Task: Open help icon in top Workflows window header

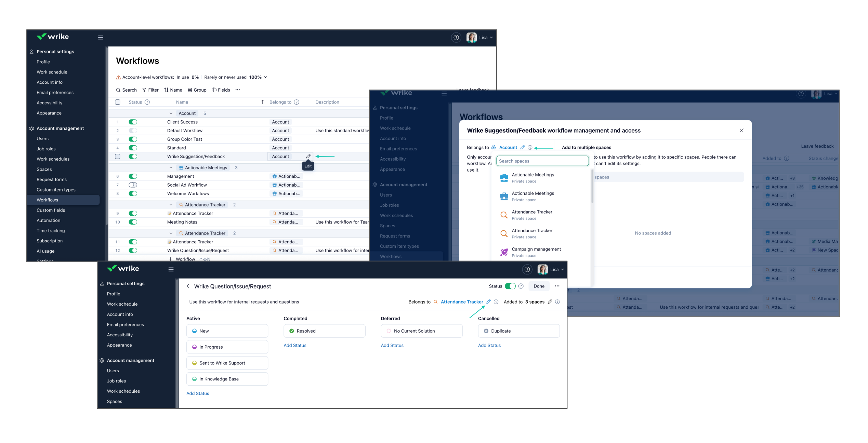Action: [x=456, y=38]
